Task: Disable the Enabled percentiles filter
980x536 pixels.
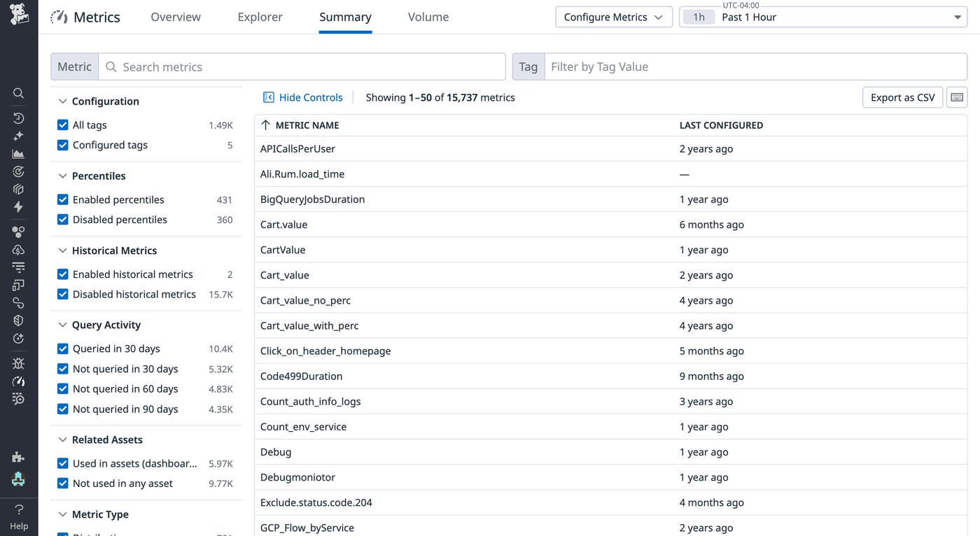Action: point(62,199)
